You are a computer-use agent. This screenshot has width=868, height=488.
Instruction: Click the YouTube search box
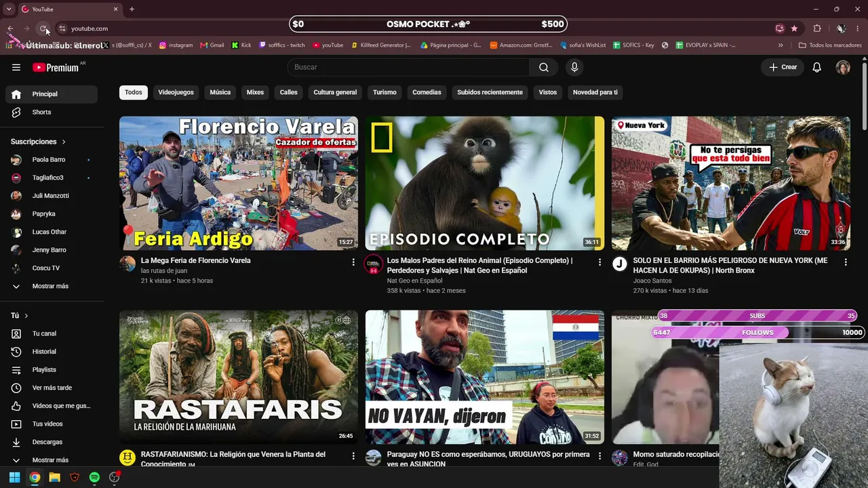tap(408, 67)
